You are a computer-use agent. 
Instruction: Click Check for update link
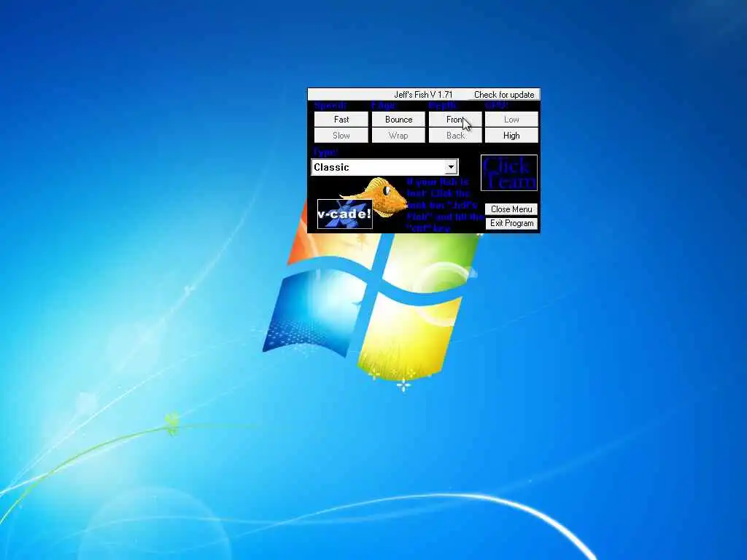[504, 95]
